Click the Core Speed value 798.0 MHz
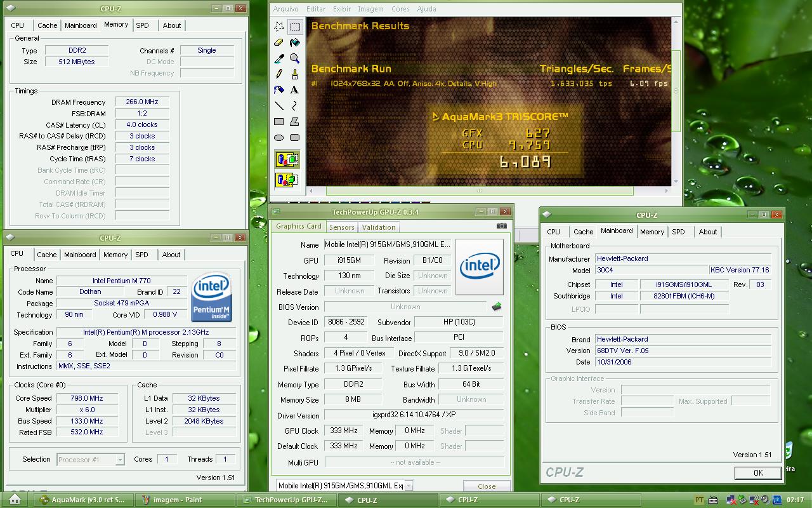Screen dimensions: 812x508 pos(87,398)
